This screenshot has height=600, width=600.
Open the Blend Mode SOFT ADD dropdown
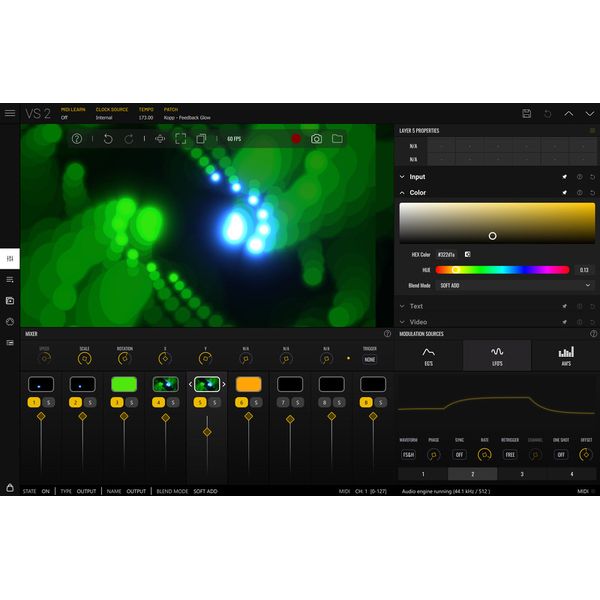coord(515,285)
